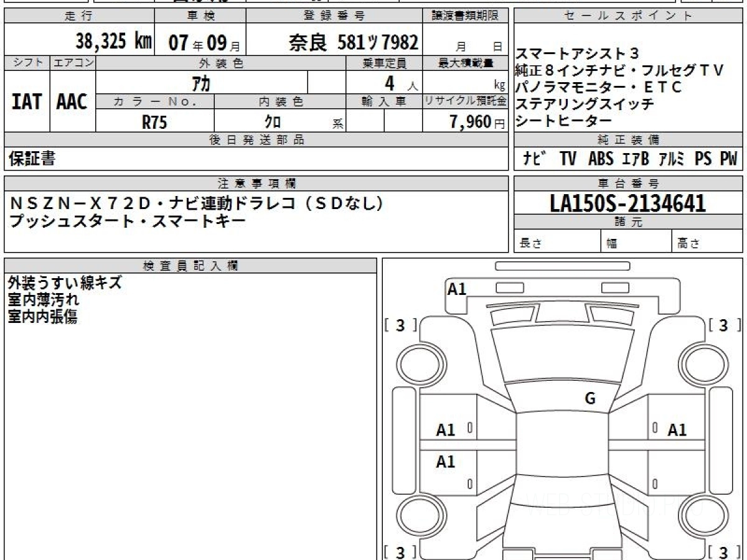Click the 最大積載量 header
Viewport: 747px width, 560px height.
point(466,63)
